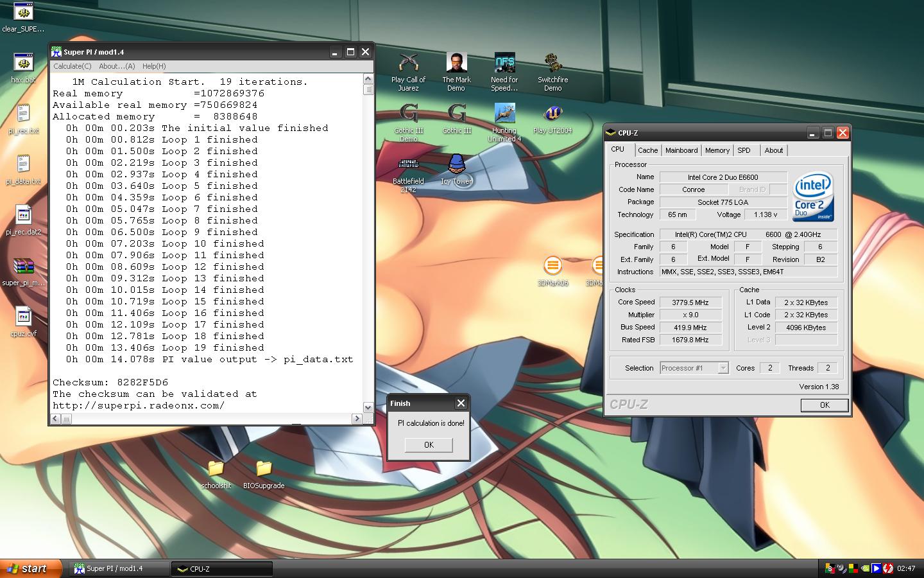Click the Intel Core 2 Duo logo

click(x=814, y=197)
